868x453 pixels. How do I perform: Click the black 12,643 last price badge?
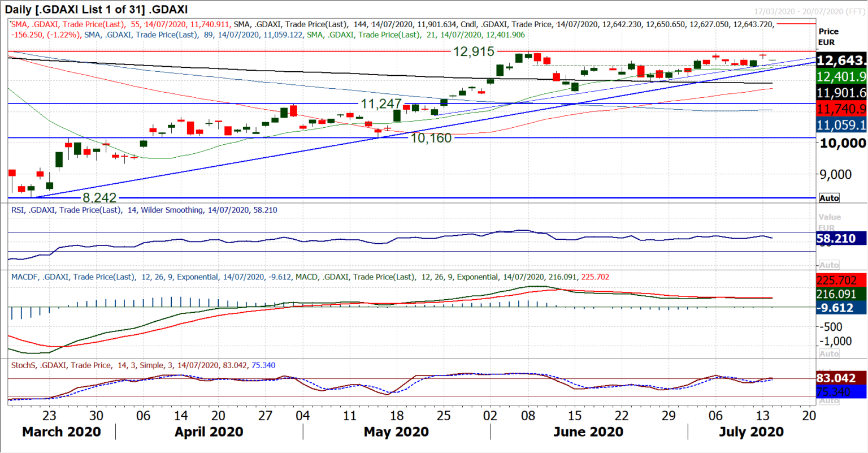pyautogui.click(x=840, y=59)
